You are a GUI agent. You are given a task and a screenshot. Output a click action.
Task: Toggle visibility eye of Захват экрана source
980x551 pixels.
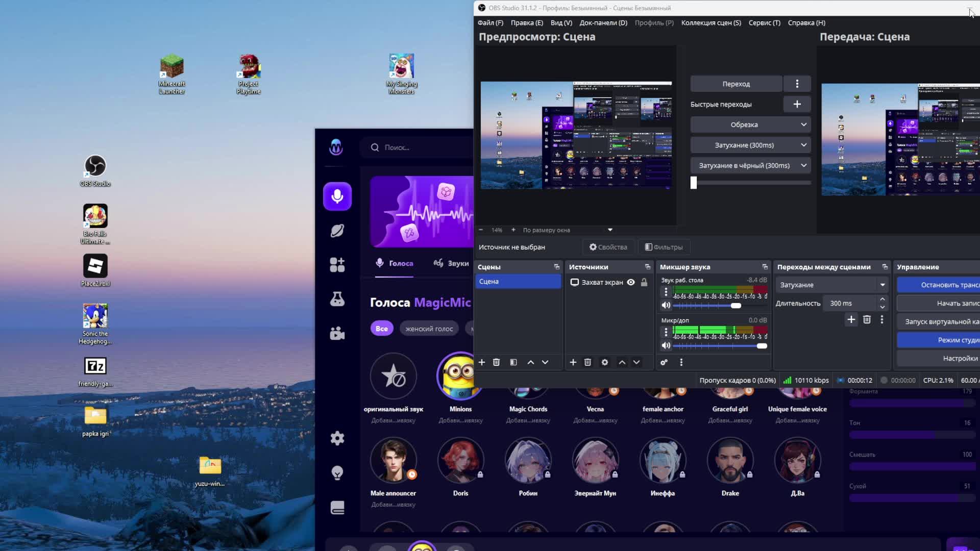coord(631,282)
